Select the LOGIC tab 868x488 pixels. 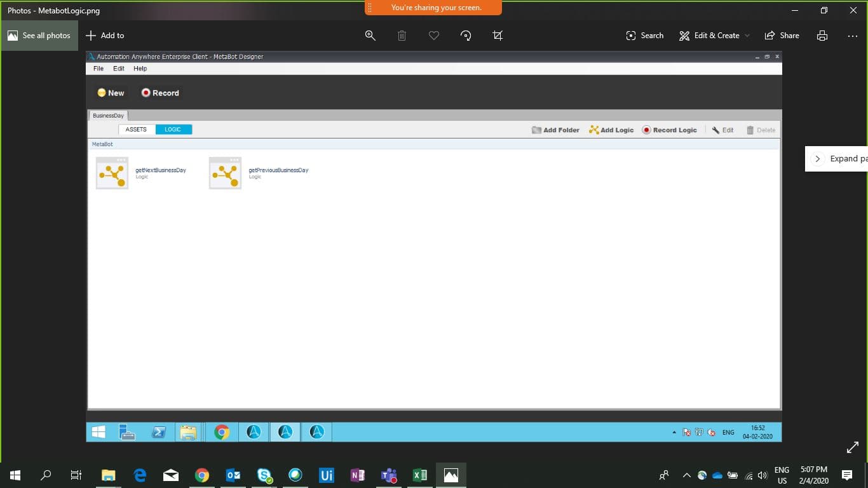(173, 130)
